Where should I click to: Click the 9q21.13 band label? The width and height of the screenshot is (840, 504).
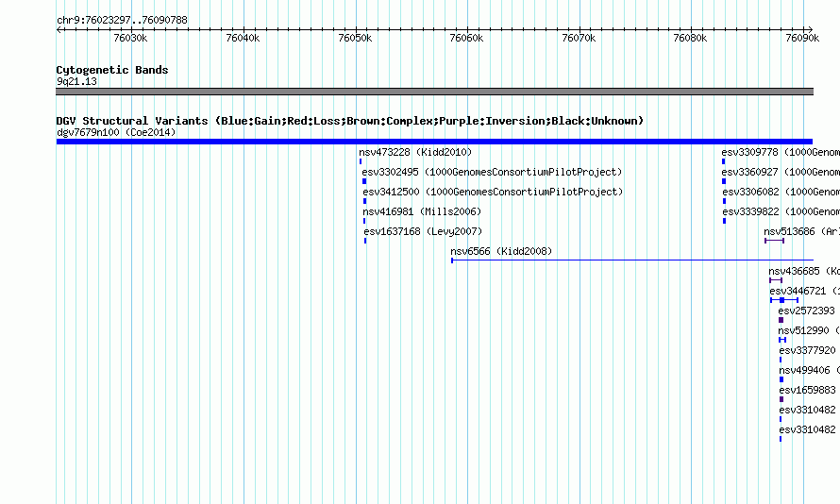coord(77,81)
